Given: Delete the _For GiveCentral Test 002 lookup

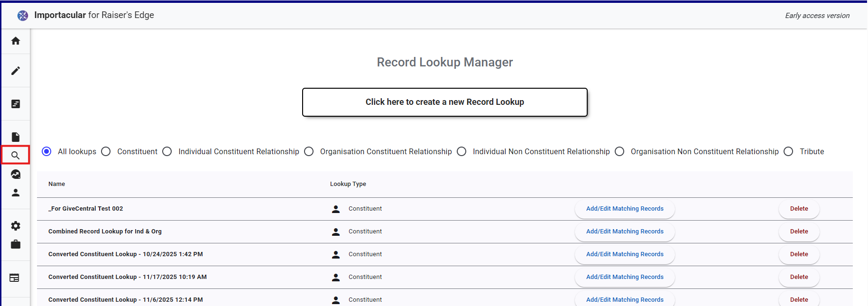Looking at the screenshot, I should [799, 209].
